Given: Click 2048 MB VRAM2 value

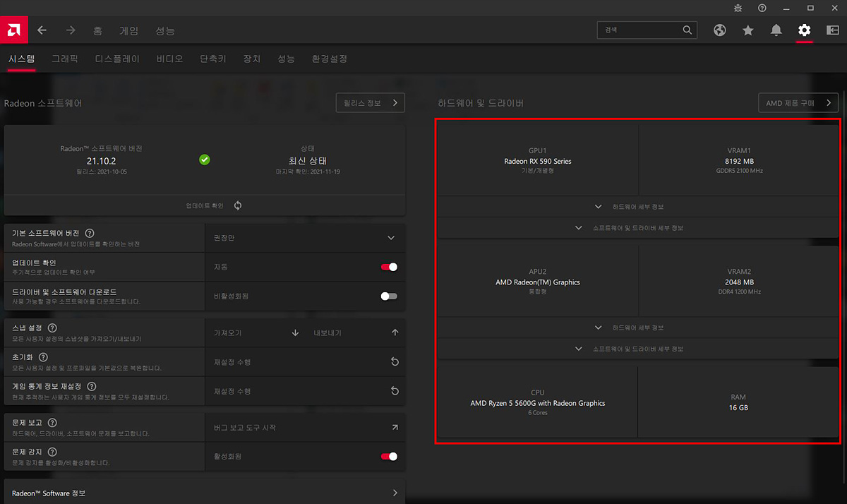Looking at the screenshot, I should pyautogui.click(x=739, y=282).
